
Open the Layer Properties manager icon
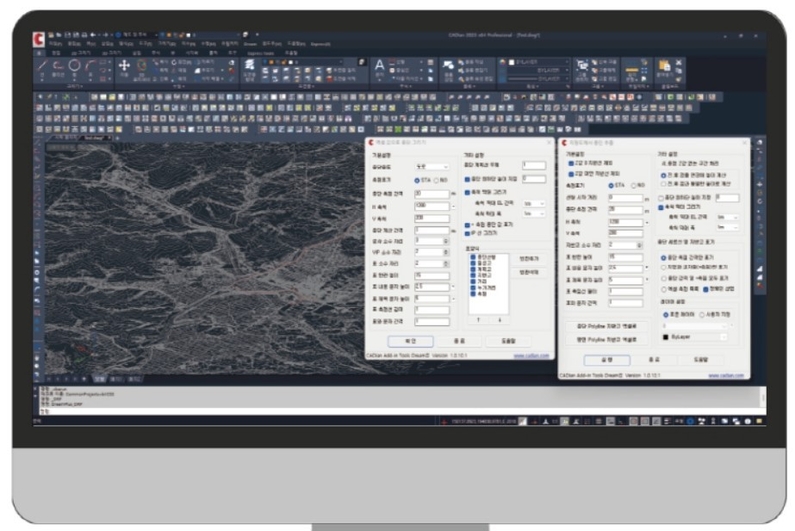point(249,65)
